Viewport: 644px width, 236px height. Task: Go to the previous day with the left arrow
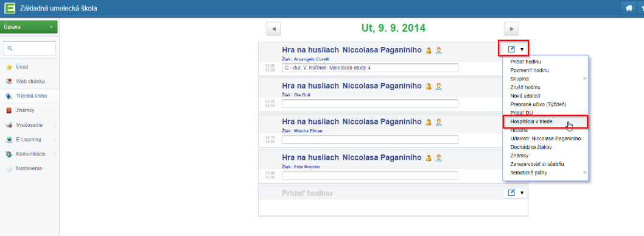(x=273, y=29)
